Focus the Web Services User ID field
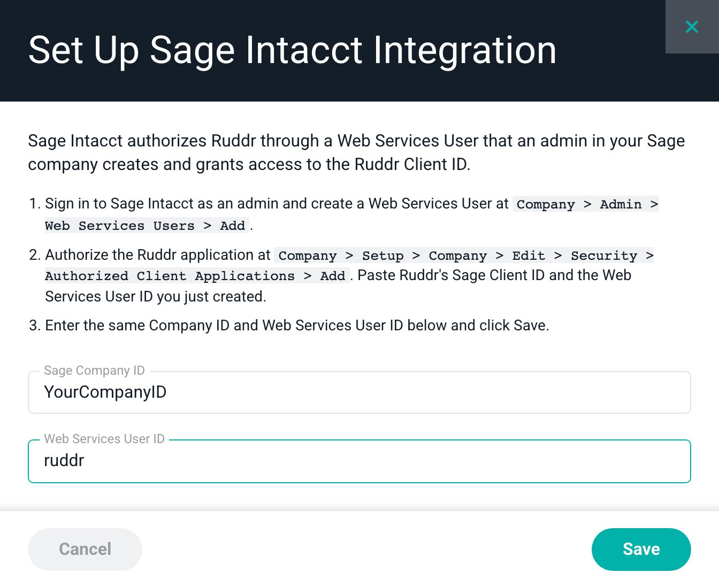Viewport: 719px width, 588px height. (359, 461)
